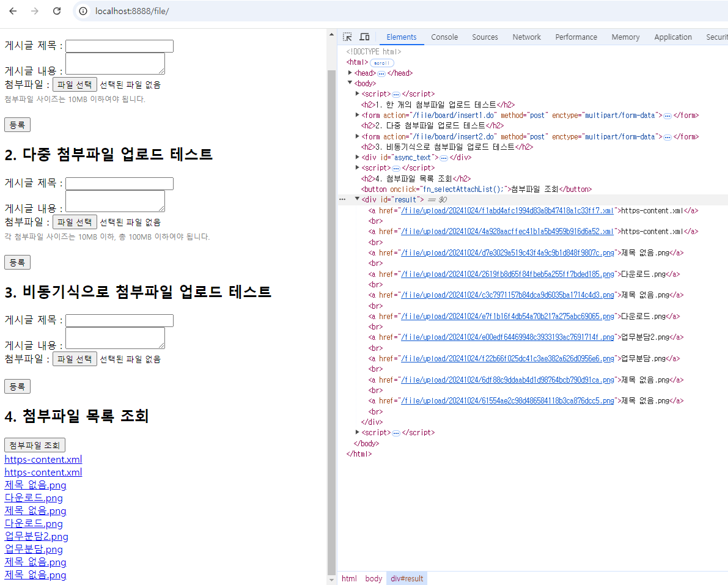Click '2. 다중 첨부파일 업로드 테스트' heading
Screen dimensions: 728x585
109,154
